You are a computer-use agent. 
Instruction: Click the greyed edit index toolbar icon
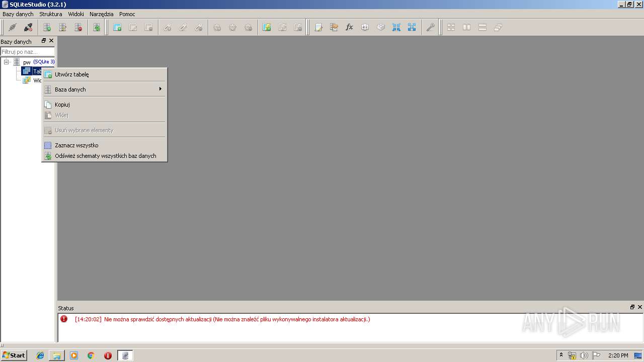[x=183, y=28]
